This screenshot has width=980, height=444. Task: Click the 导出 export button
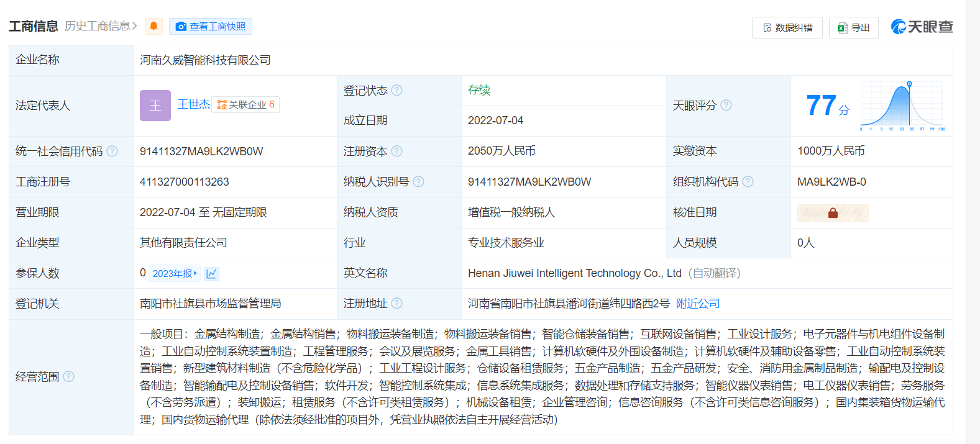[x=853, y=27]
